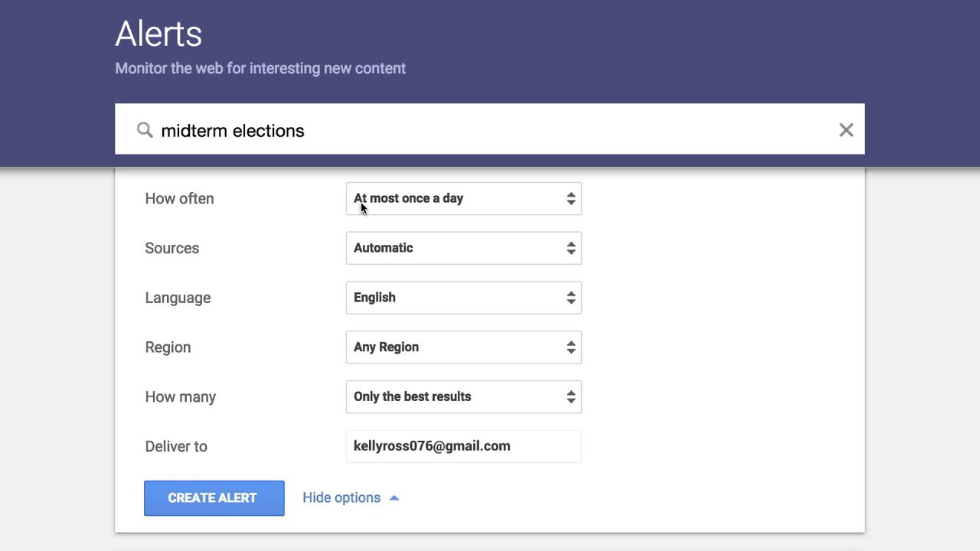The width and height of the screenshot is (980, 551).
Task: Click the How often dropdown arrows
Action: (571, 199)
